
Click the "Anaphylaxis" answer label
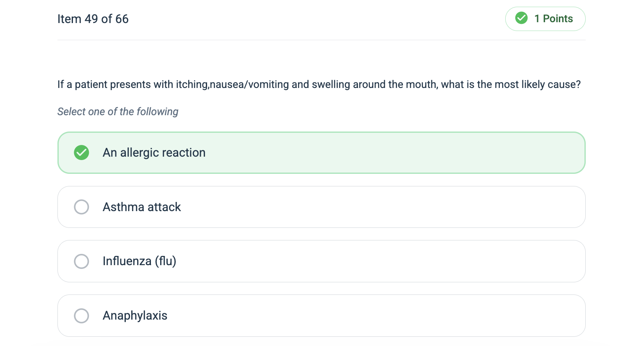click(x=135, y=316)
